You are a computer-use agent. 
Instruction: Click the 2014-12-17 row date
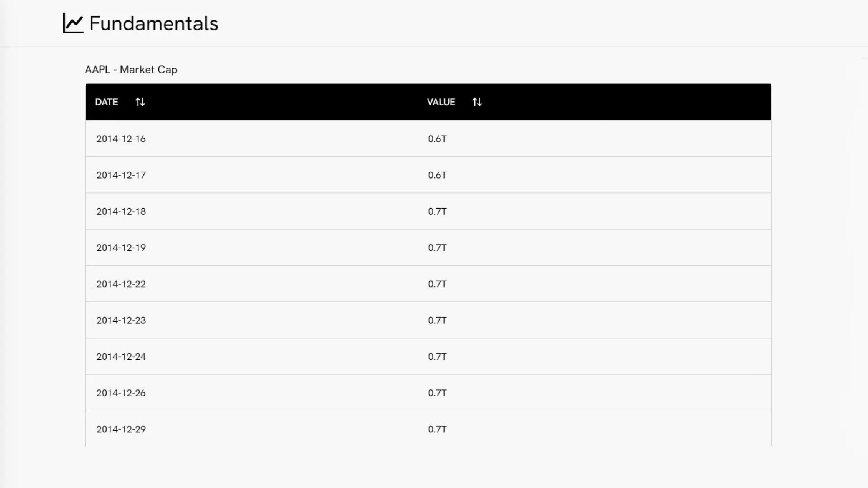pos(121,175)
